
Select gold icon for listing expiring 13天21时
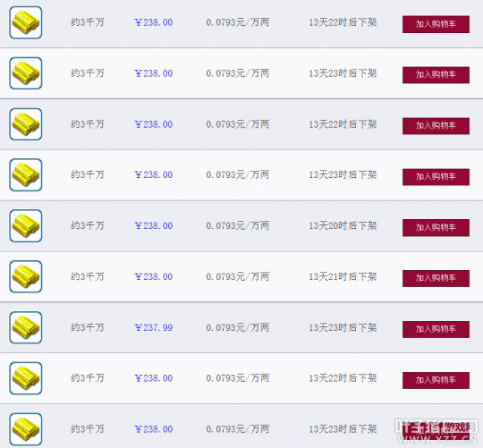26,276
